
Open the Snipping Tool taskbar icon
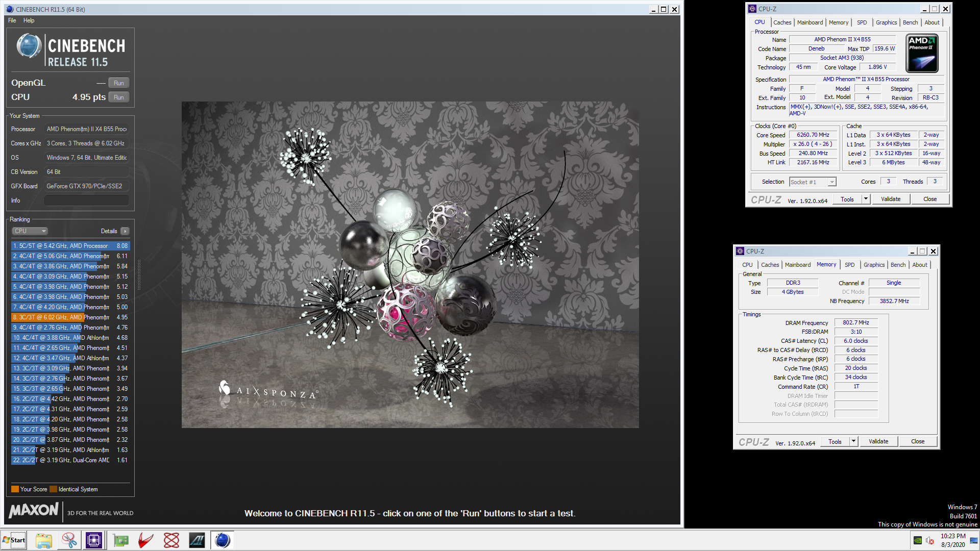[69, 540]
